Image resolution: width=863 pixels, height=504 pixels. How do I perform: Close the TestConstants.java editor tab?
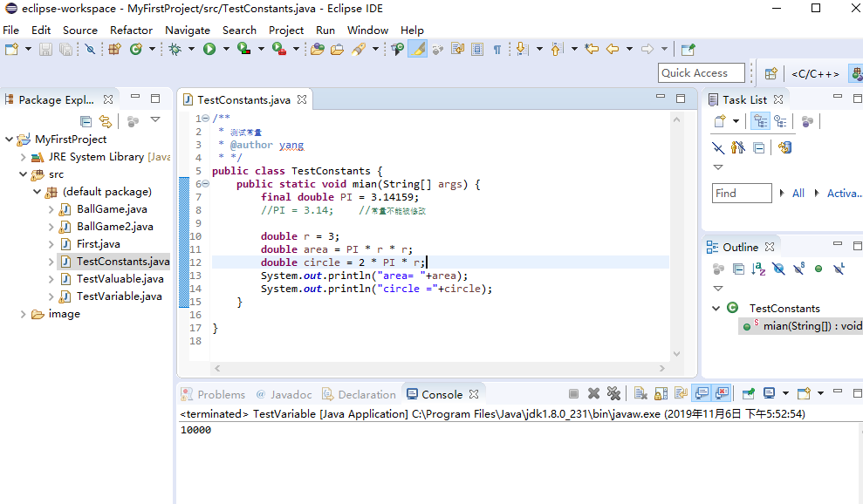click(302, 99)
